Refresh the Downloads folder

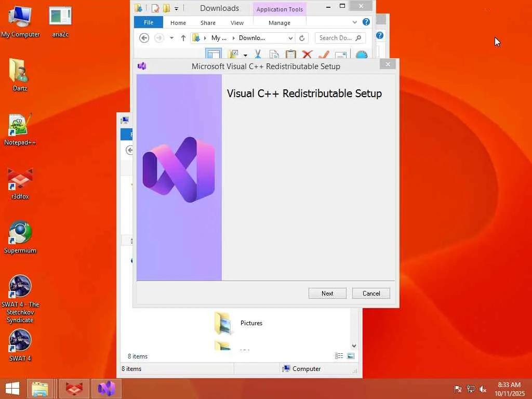(302, 38)
